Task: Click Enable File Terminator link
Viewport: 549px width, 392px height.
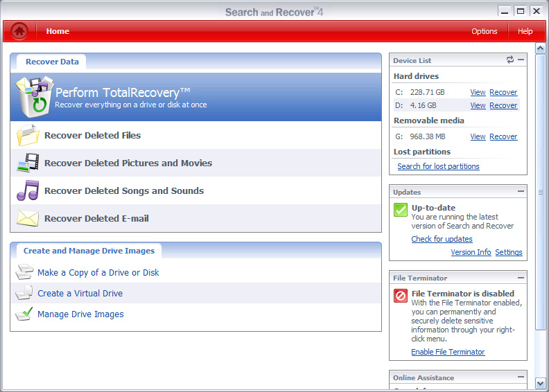Action: (448, 352)
